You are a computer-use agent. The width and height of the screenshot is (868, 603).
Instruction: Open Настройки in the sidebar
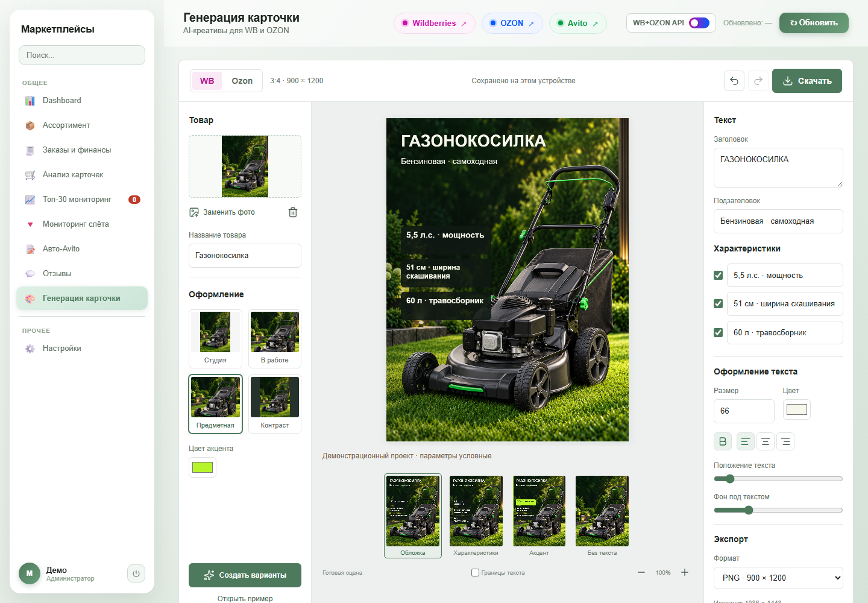click(82, 349)
